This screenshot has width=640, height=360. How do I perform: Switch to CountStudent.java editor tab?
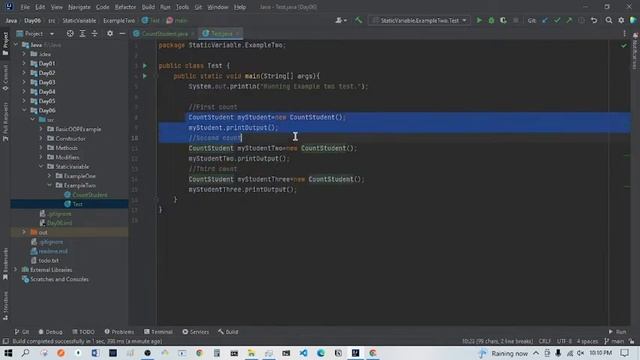(164, 33)
